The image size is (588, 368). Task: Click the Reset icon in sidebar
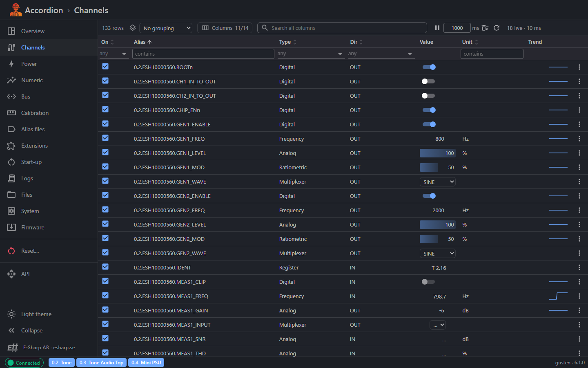(x=11, y=251)
